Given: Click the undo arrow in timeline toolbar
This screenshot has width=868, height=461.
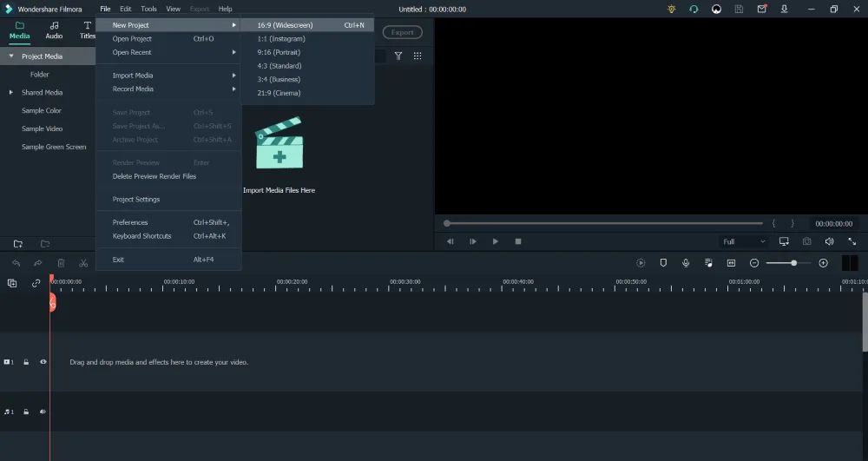Looking at the screenshot, I should 16,263.
